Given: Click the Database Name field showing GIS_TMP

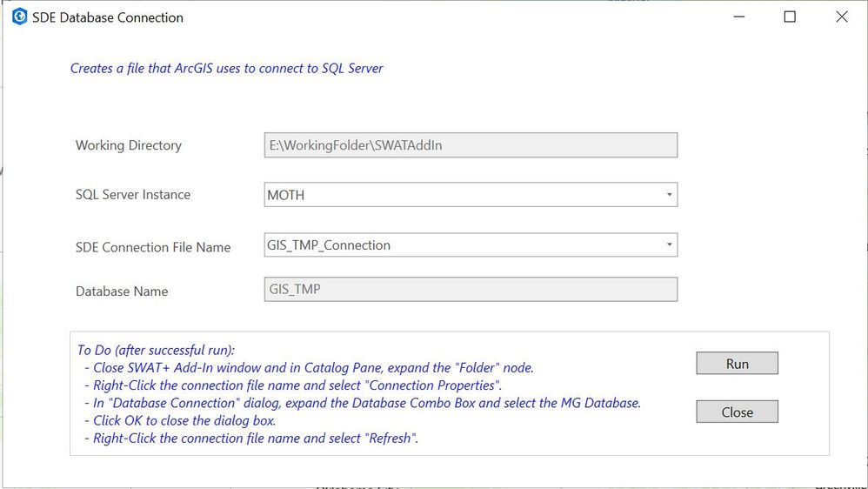Looking at the screenshot, I should coord(470,290).
